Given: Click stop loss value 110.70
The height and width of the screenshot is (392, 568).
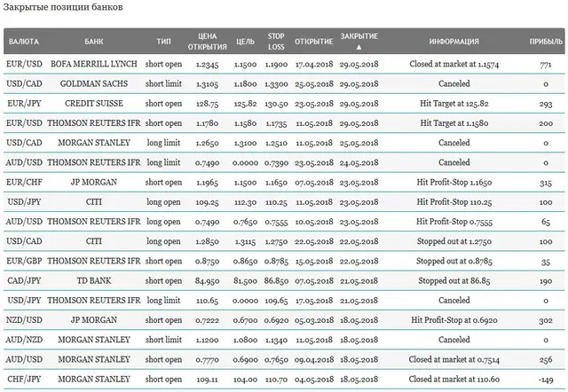Looking at the screenshot, I should [x=276, y=380].
